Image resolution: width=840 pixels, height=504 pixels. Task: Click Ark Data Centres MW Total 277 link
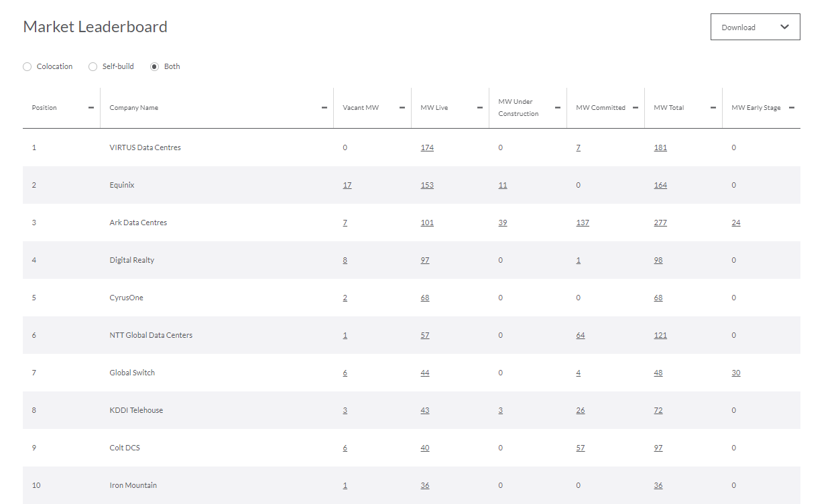click(660, 223)
